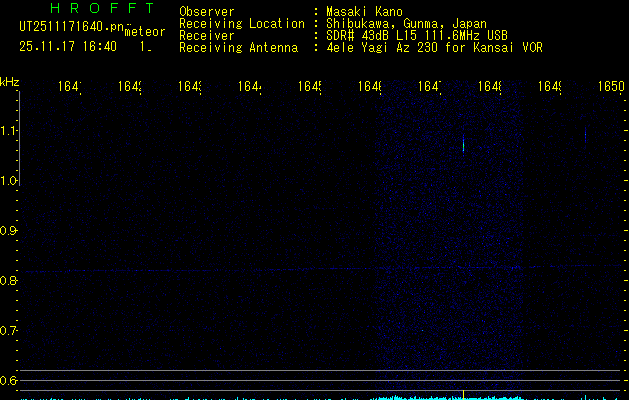This screenshot has height=400, width=629.
Task: Click the timestamp 25.11.17 16:40
Action: click(x=68, y=46)
